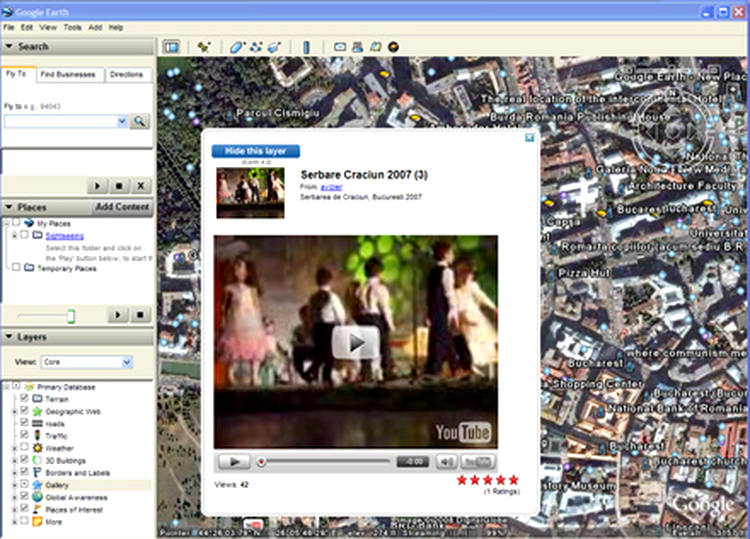
Task: Switch to the Find Businesses tab
Action: click(68, 75)
